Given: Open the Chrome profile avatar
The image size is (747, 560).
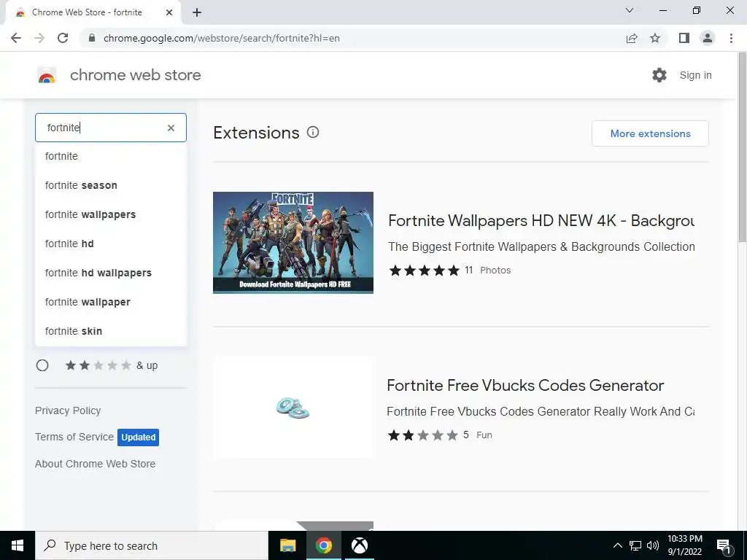Looking at the screenshot, I should (708, 38).
